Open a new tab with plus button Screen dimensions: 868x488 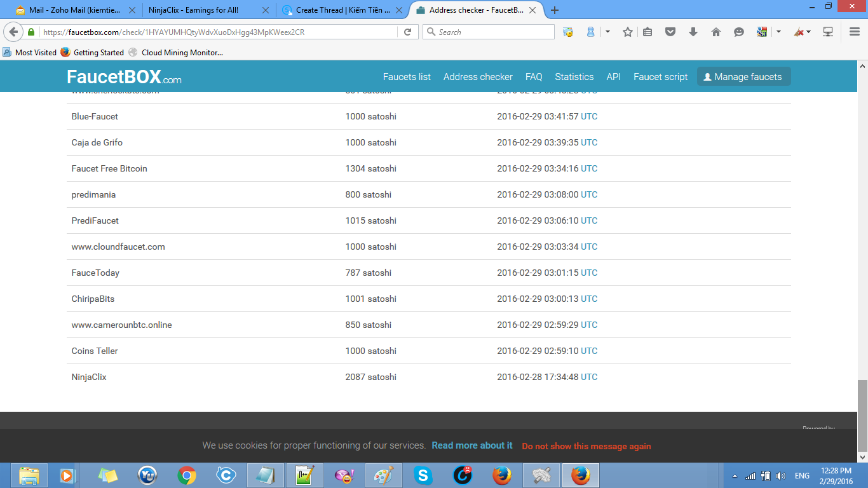click(x=555, y=10)
